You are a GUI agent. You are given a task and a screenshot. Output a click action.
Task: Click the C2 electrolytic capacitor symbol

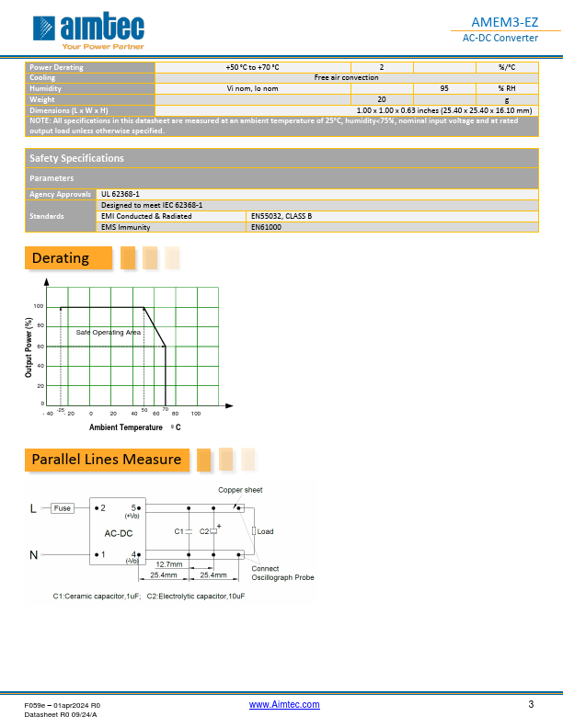(x=213, y=531)
